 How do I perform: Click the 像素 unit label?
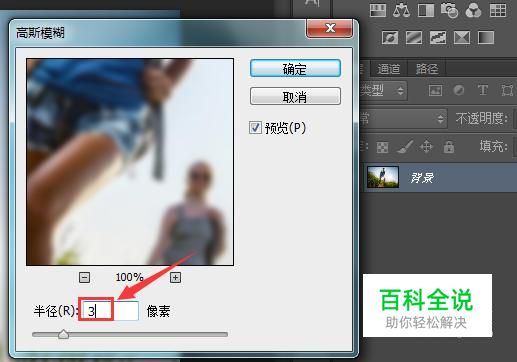coord(158,311)
